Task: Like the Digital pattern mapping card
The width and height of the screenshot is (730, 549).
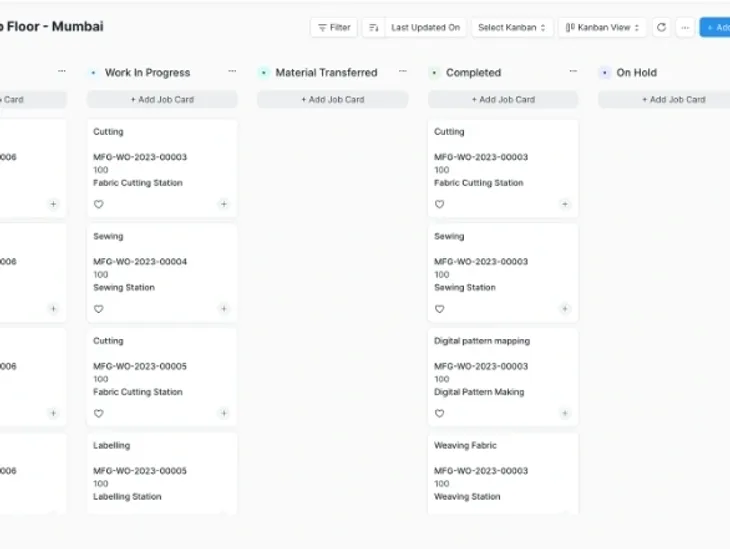Action: coord(439,413)
